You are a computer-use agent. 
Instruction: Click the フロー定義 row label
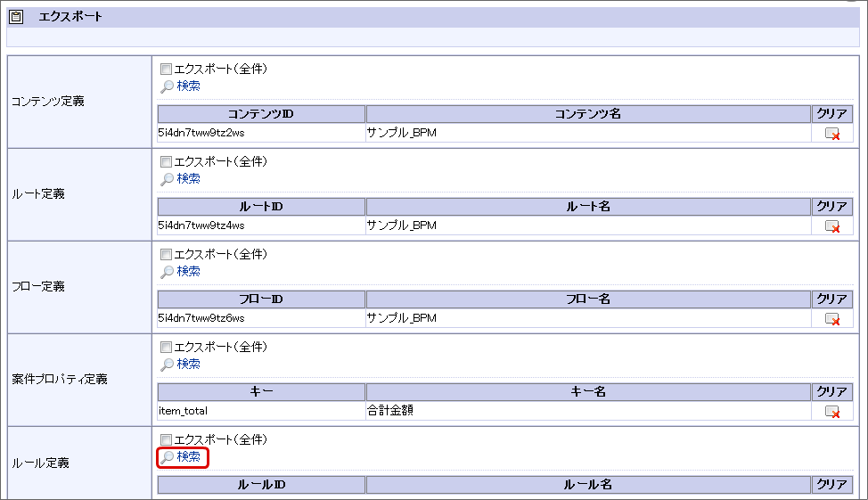38,287
